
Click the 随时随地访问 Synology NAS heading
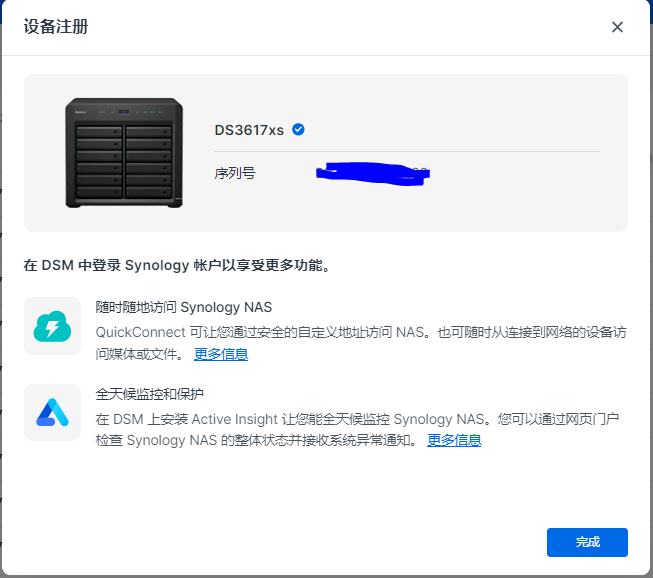tap(184, 307)
